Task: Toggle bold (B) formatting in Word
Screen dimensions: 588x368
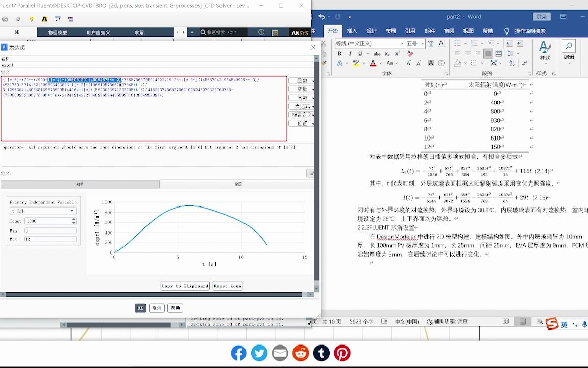Action: click(x=339, y=54)
